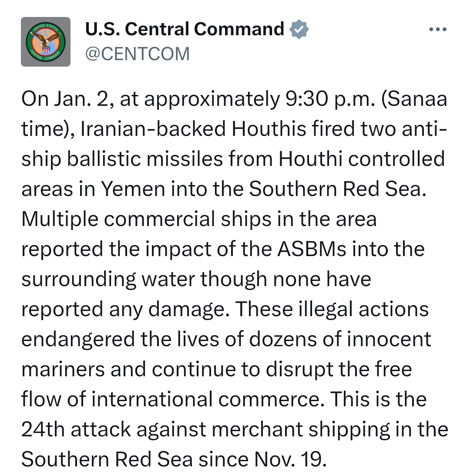Image resolution: width=470 pixels, height=476 pixels.
Task: Click the blue verified badge
Action: click(x=299, y=30)
